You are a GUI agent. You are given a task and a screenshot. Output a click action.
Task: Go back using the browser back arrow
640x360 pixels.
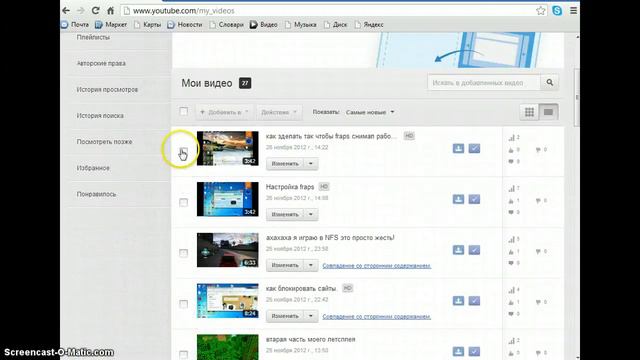[x=67, y=11]
